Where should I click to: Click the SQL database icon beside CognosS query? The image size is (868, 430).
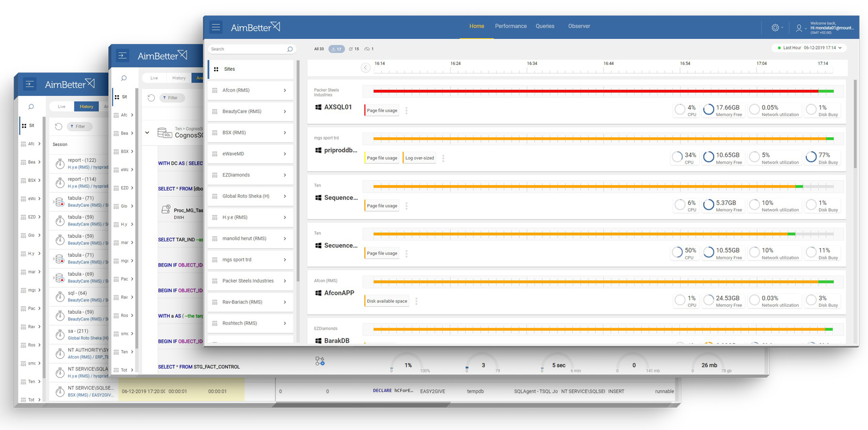(165, 132)
